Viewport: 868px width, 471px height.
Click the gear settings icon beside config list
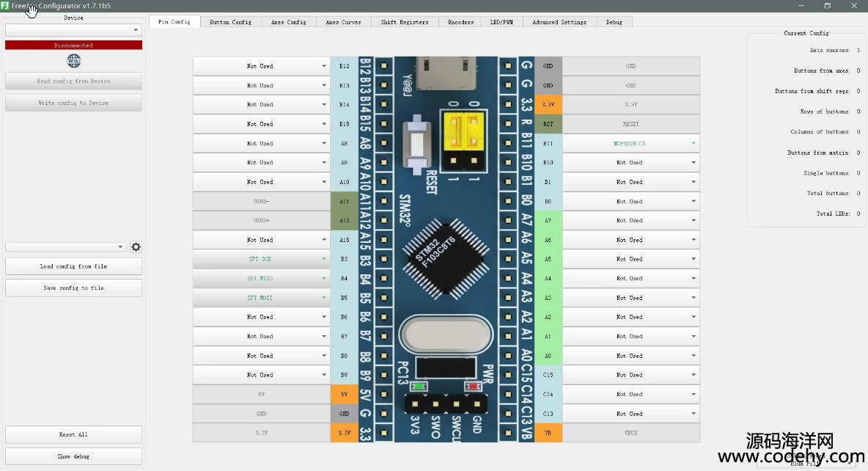pos(136,247)
